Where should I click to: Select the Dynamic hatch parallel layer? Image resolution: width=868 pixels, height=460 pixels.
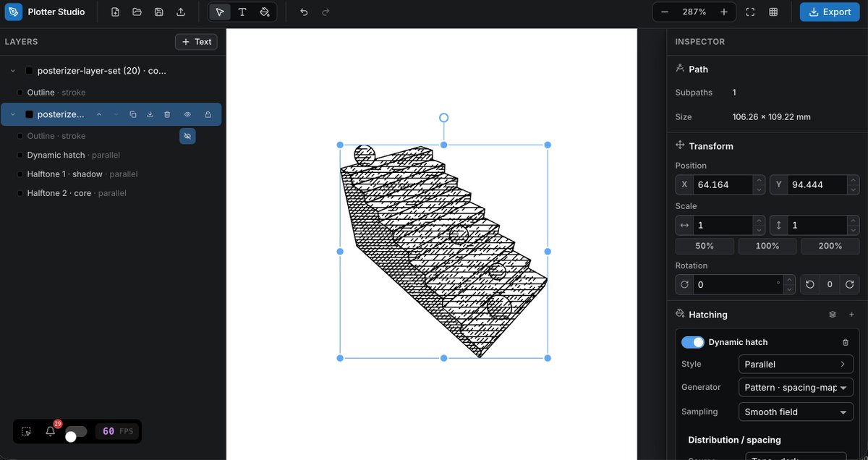click(x=74, y=155)
